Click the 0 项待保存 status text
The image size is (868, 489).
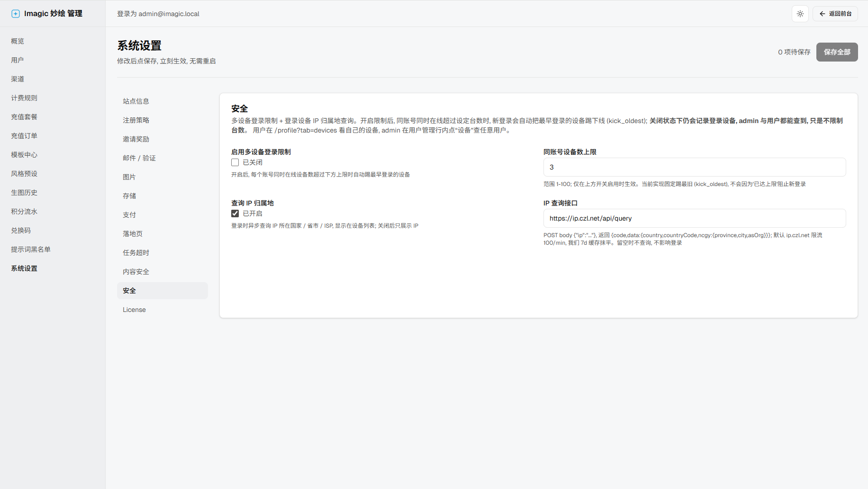point(794,52)
